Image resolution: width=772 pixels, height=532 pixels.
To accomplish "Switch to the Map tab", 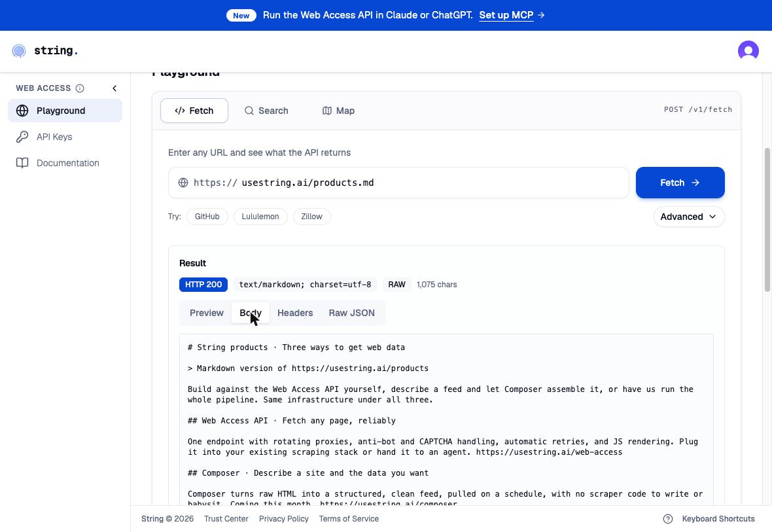I will tap(338, 111).
